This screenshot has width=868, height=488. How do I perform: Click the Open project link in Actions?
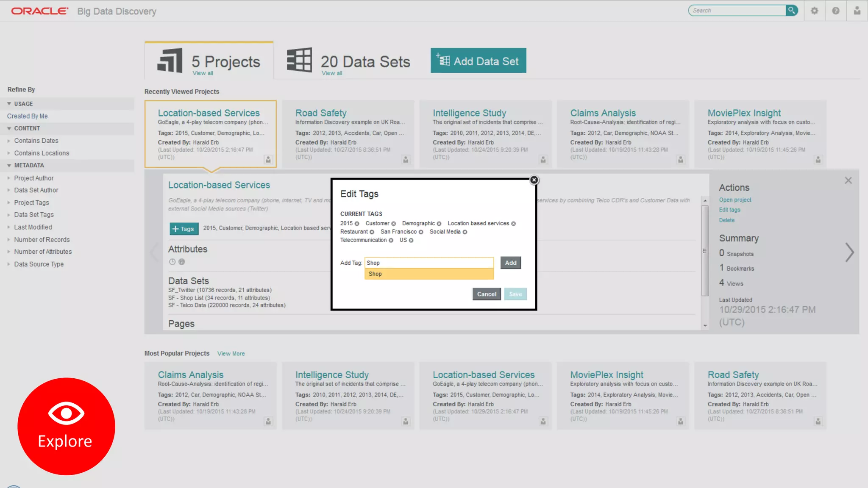(x=735, y=200)
